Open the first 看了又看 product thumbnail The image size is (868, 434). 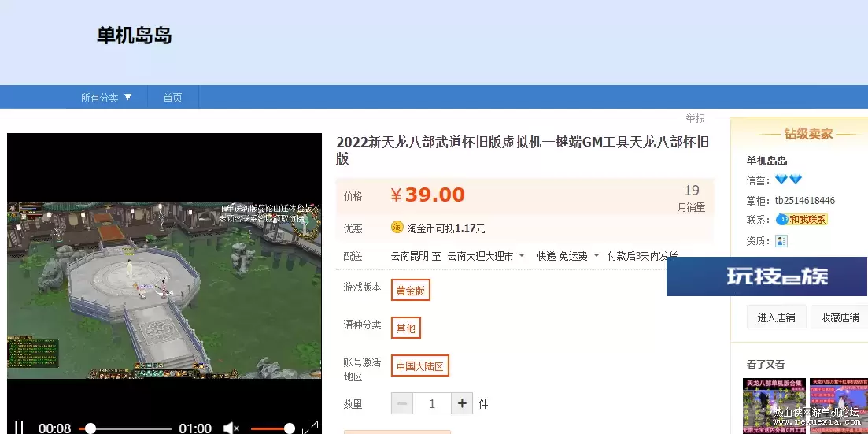click(x=774, y=406)
